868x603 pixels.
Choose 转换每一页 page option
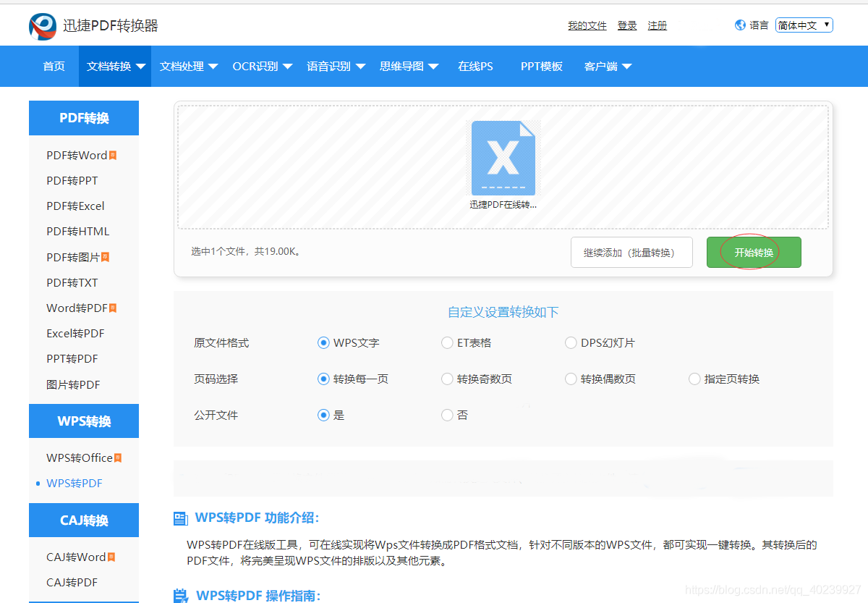coord(323,379)
